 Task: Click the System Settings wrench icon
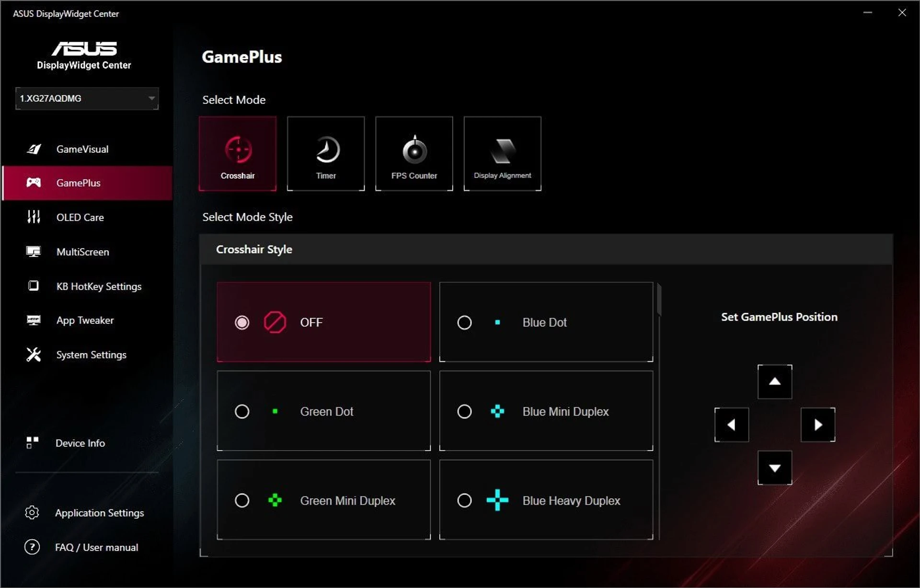34,355
